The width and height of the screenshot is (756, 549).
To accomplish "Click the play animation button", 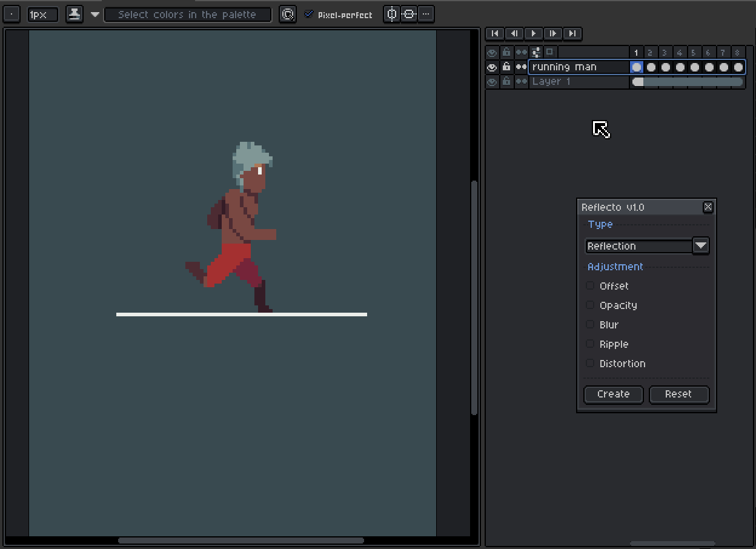I will (533, 33).
